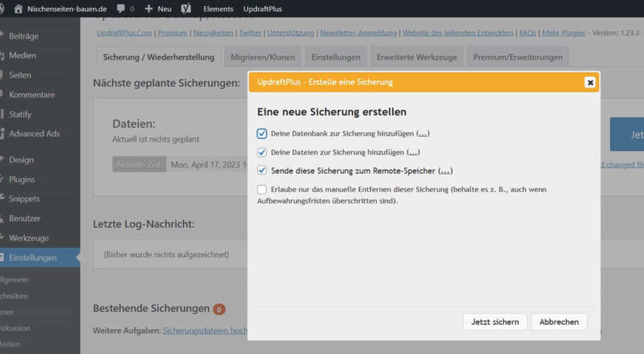Expand database options (...) link

click(423, 134)
